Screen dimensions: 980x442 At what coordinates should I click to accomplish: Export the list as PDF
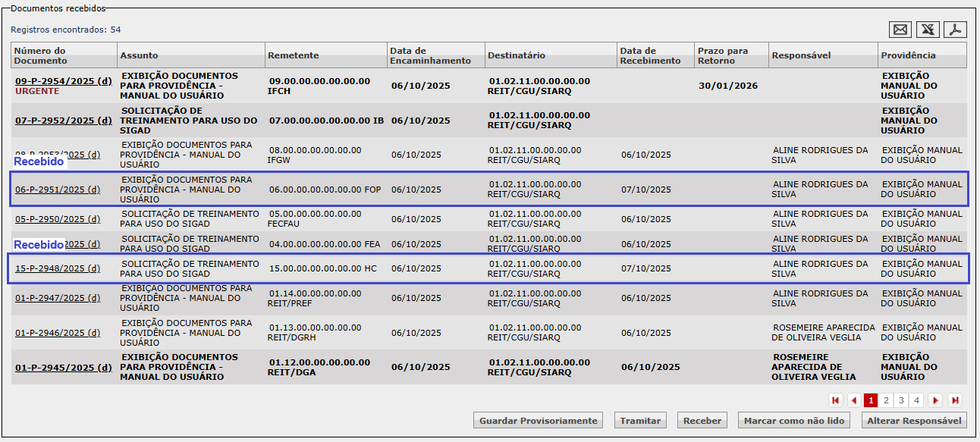tap(955, 30)
